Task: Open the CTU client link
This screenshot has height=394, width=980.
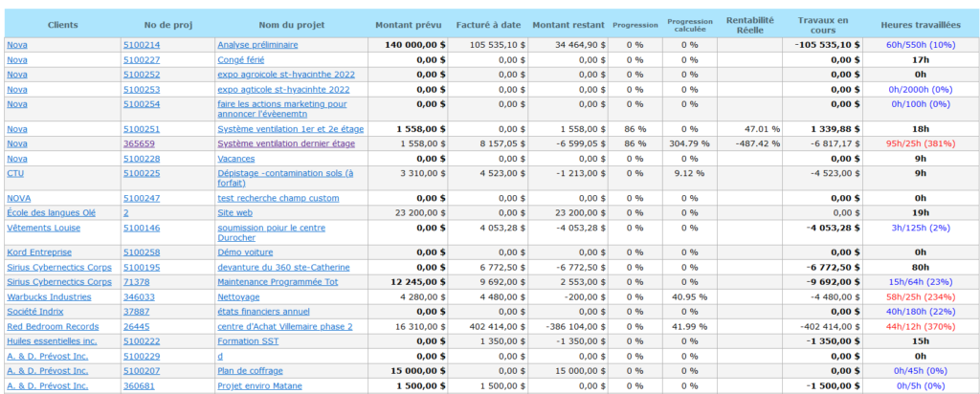Action: 16,173
